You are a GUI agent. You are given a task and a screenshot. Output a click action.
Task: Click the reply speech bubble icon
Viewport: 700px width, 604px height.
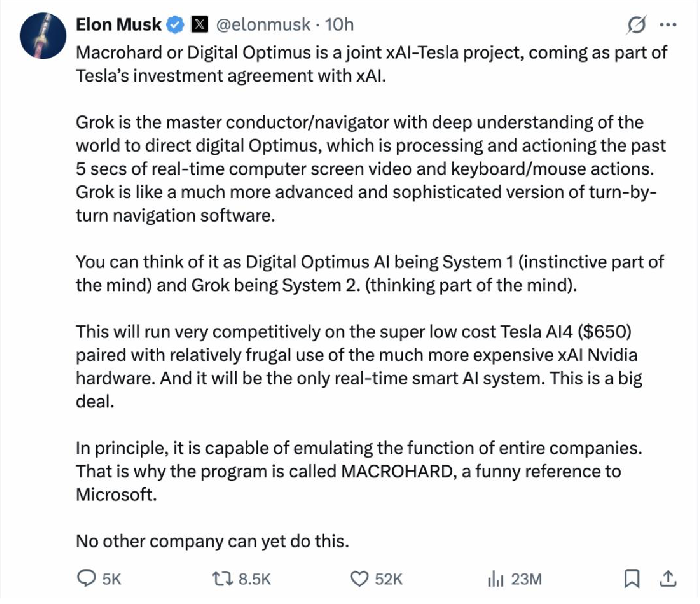pos(86,579)
